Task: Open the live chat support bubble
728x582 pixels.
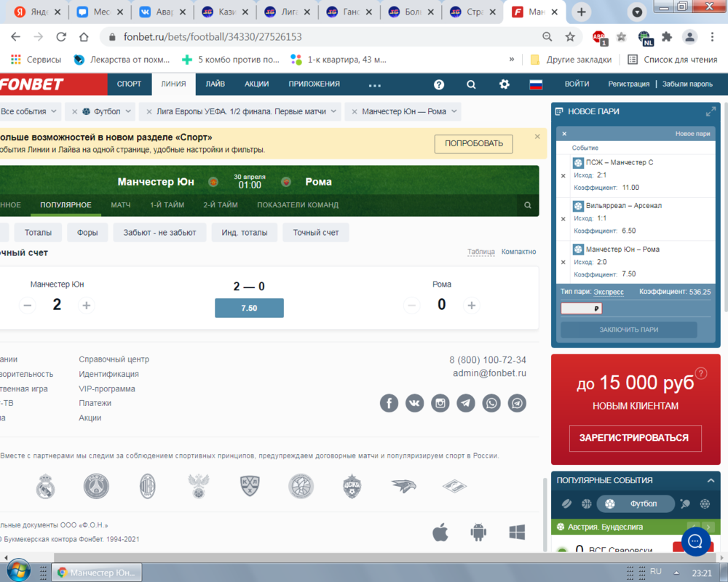Action: point(695,541)
